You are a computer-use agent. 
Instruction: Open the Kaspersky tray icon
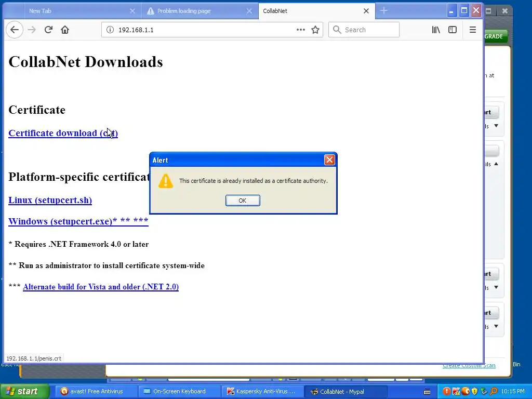pyautogui.click(x=456, y=391)
